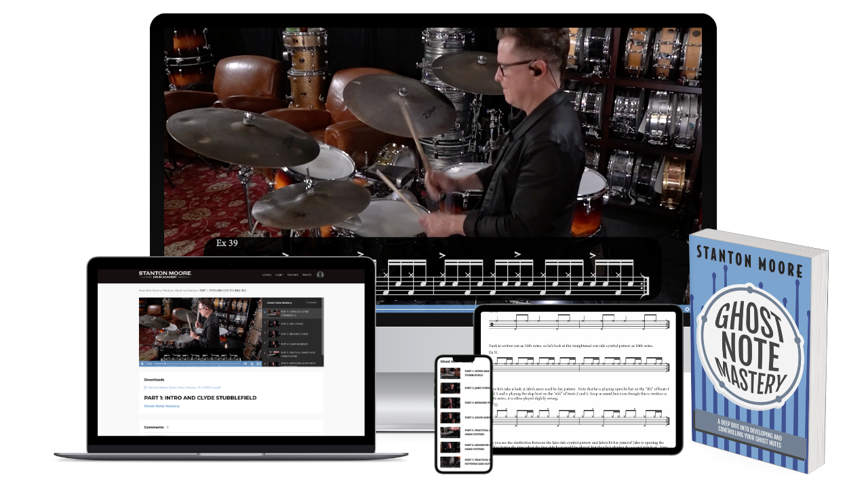Tap Part 6 Advanced thumbnail on phone
The width and height of the screenshot is (868, 488).
[450, 447]
